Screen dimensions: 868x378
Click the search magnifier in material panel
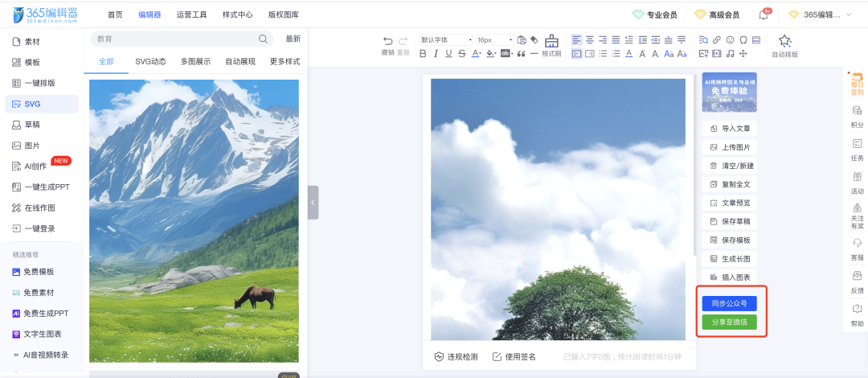pyautogui.click(x=263, y=39)
